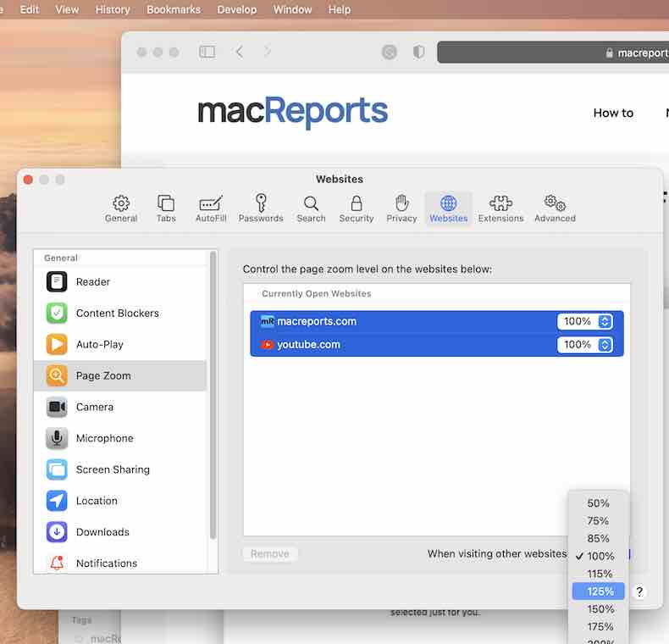Select the Websites preferences tab
This screenshot has width=669, height=644.
coord(449,208)
